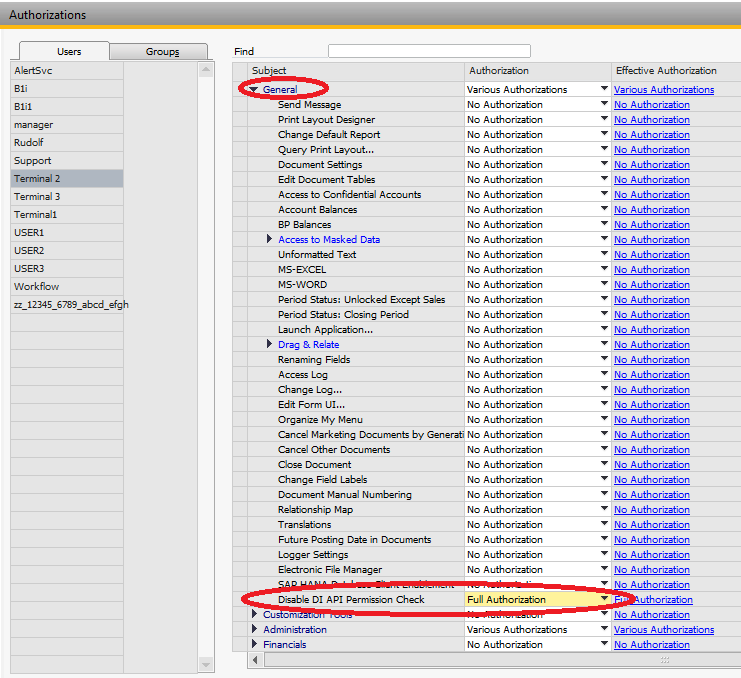Select the Workflow user entry
The image size is (741, 678).
coord(36,287)
